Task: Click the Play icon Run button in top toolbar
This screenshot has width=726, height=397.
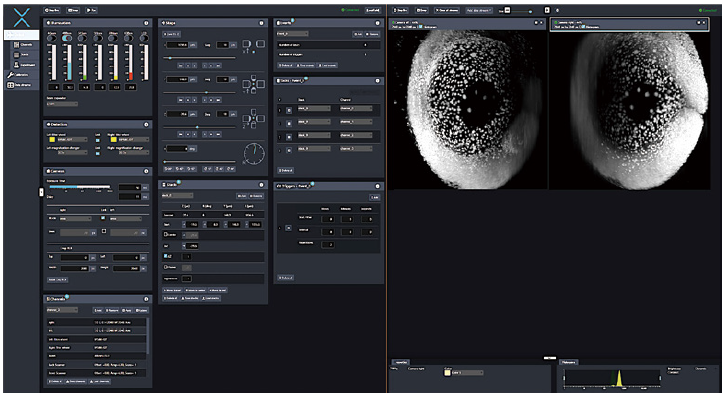Action: (x=91, y=10)
